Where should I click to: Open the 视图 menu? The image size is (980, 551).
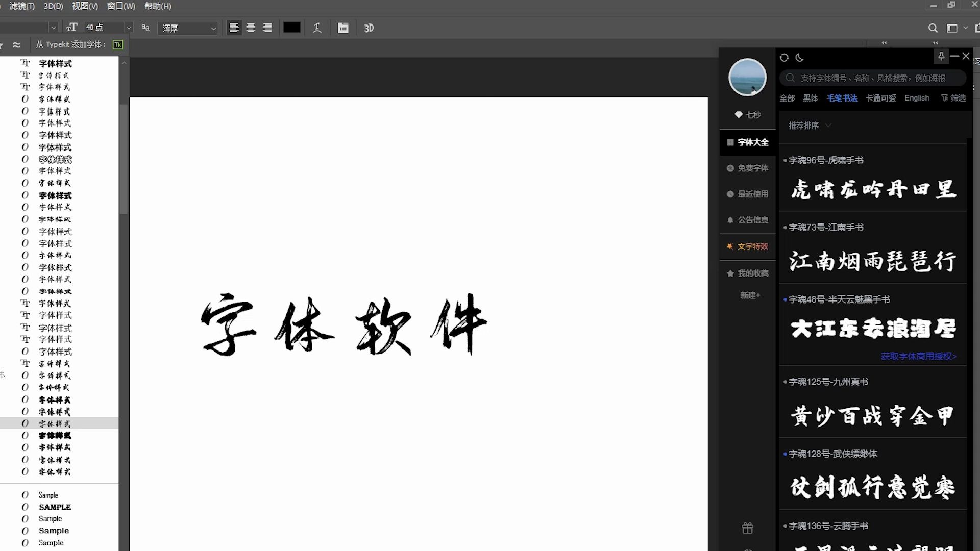[85, 6]
